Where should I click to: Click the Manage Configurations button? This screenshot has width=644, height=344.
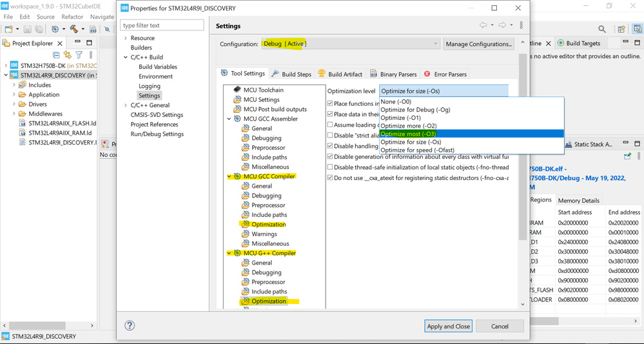tap(478, 44)
